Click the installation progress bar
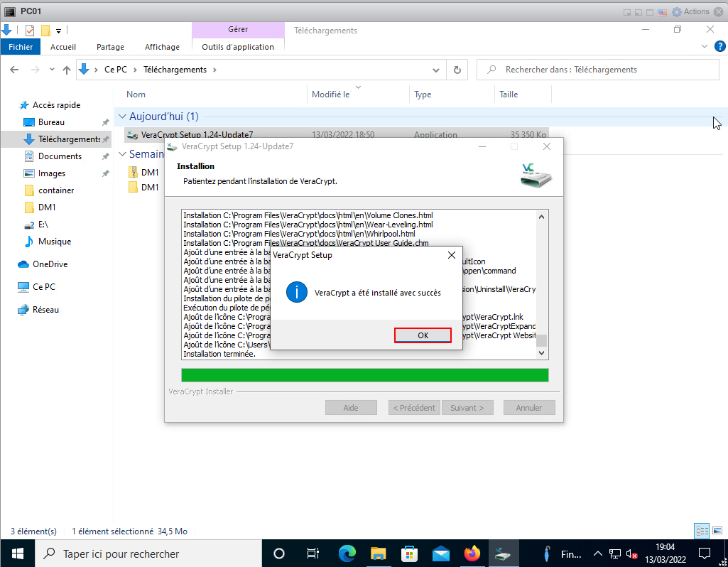Viewport: 728px width, 567px height. 364,375
